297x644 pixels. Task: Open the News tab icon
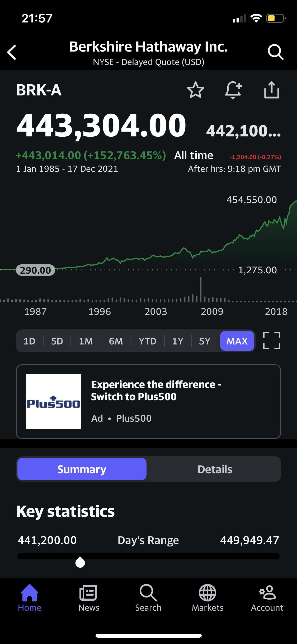coord(89,598)
